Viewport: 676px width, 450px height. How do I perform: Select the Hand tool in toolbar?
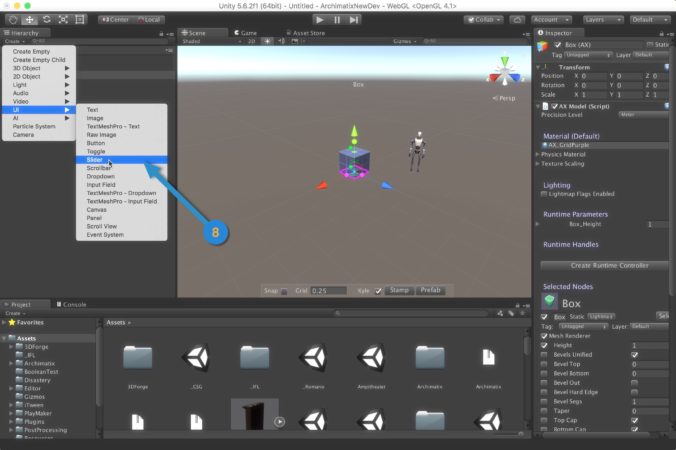(x=13, y=20)
